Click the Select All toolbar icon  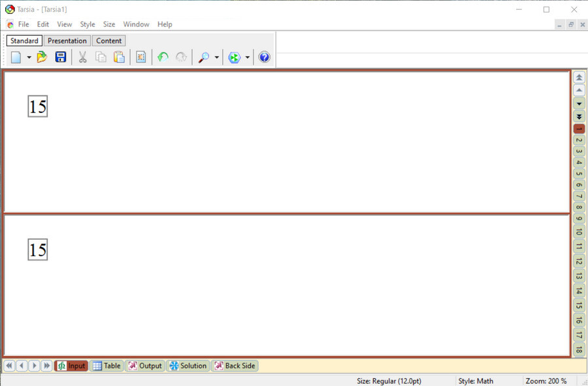click(x=141, y=57)
